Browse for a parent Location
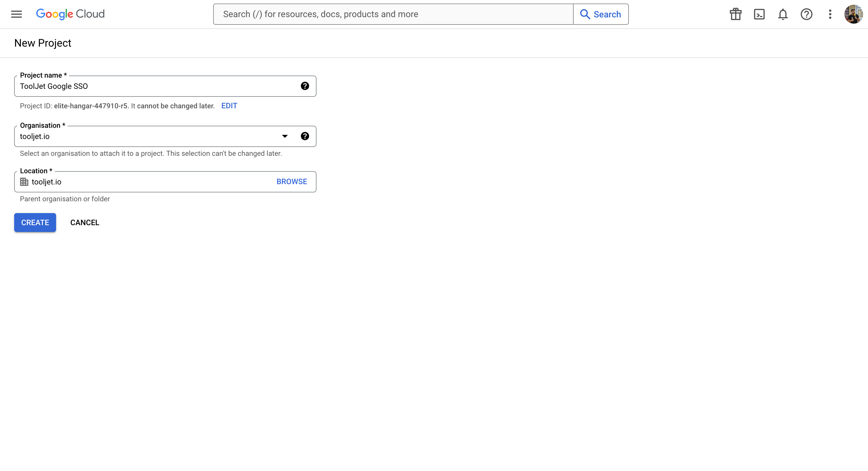 point(291,181)
